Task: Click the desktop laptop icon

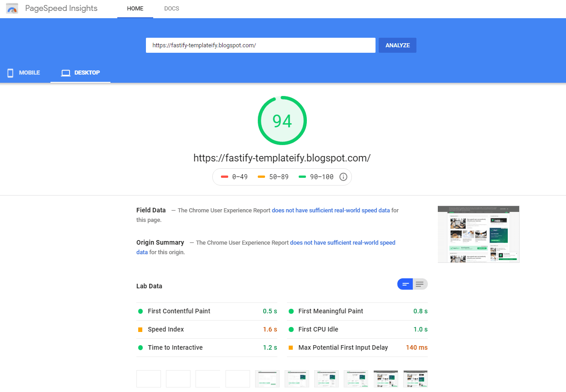Action: [x=66, y=73]
